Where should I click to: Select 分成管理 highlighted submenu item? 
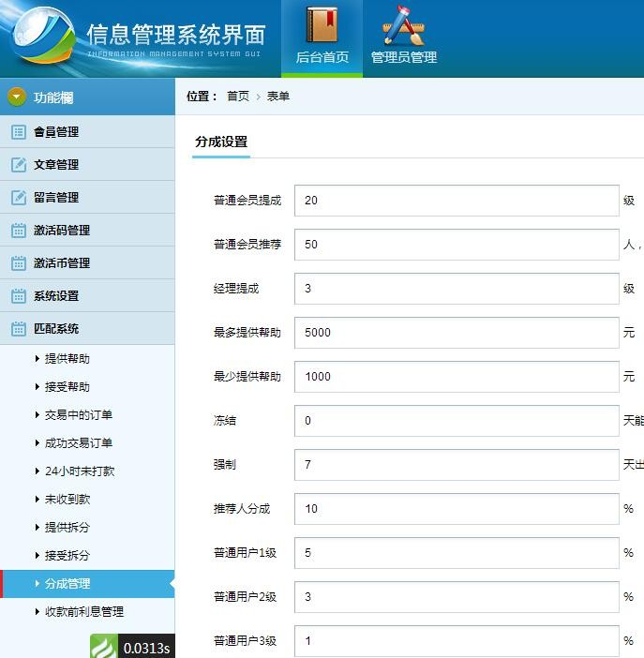(x=87, y=583)
